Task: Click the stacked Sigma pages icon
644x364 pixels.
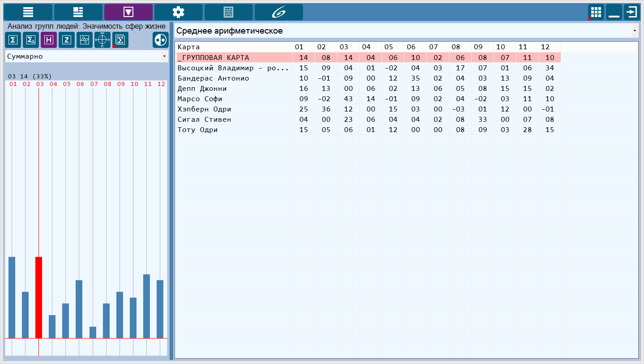Action: point(120,40)
